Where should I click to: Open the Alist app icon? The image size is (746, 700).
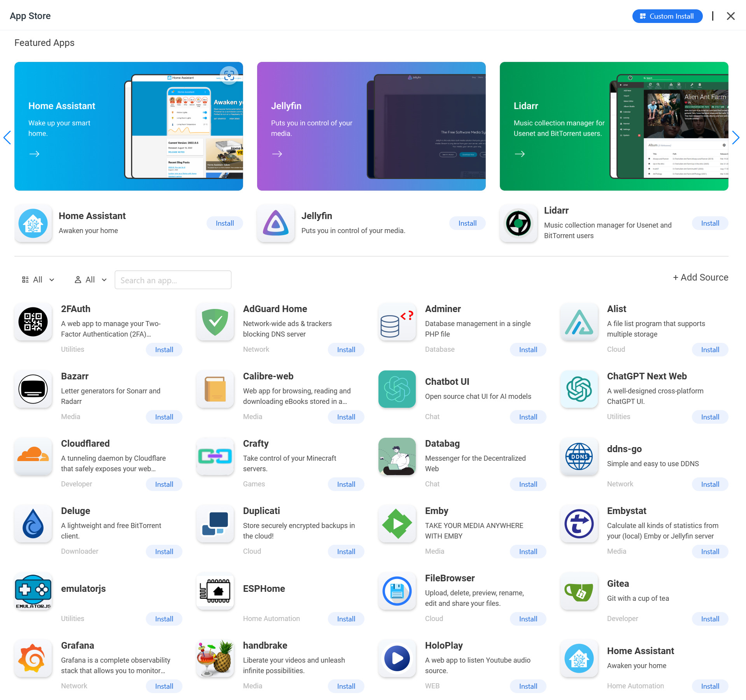pyautogui.click(x=579, y=322)
